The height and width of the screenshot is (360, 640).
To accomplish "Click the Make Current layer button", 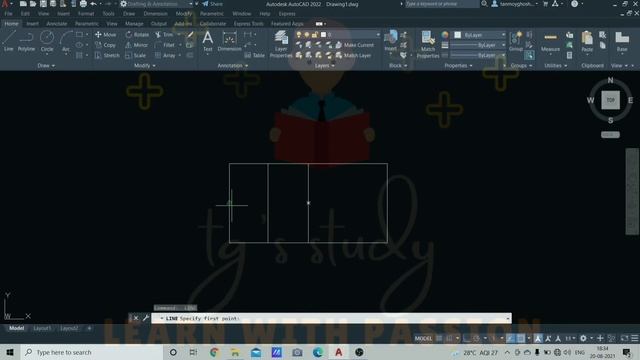I will (x=355, y=45).
